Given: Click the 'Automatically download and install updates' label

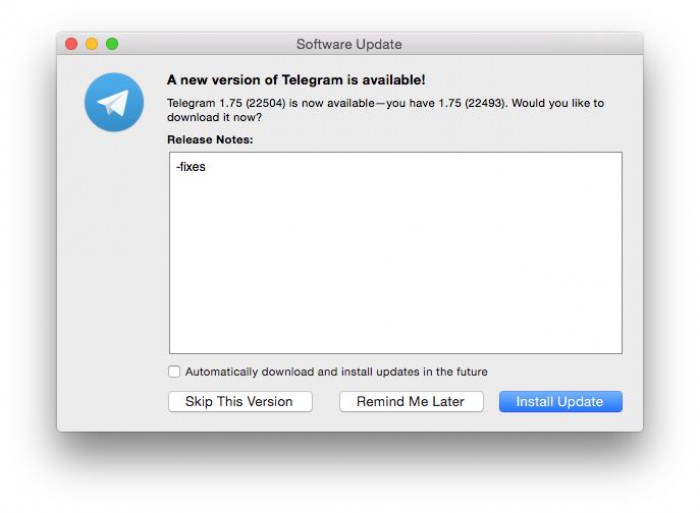Looking at the screenshot, I should 336,371.
